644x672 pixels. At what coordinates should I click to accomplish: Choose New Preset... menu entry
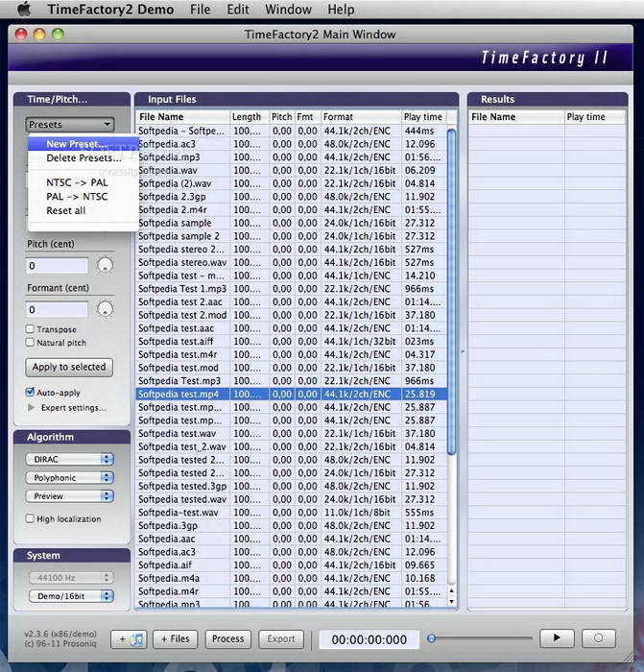click(83, 144)
